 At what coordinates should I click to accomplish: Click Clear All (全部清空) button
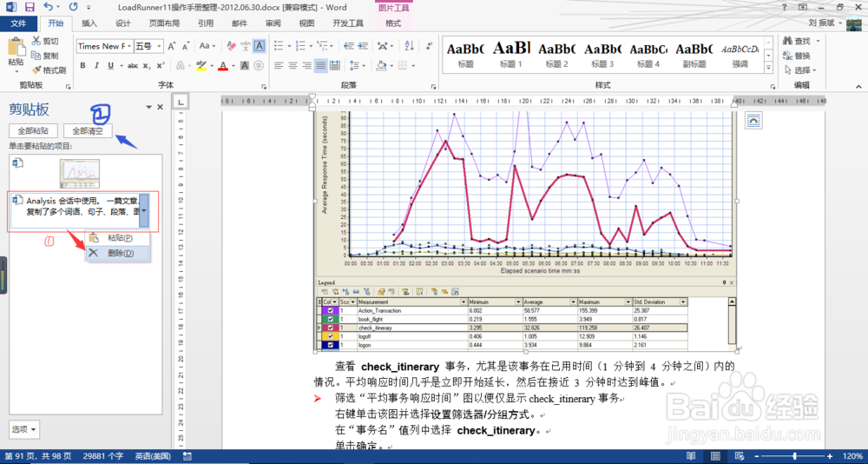[x=88, y=131]
